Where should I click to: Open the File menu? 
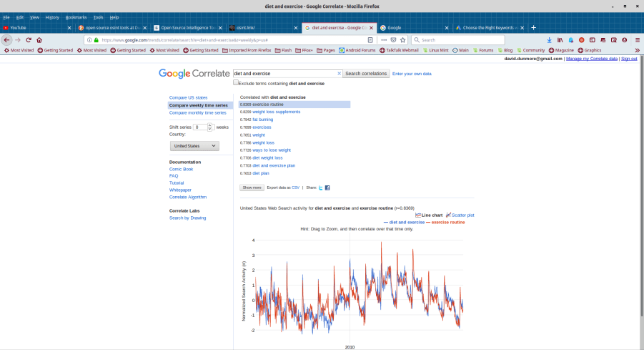6,17
